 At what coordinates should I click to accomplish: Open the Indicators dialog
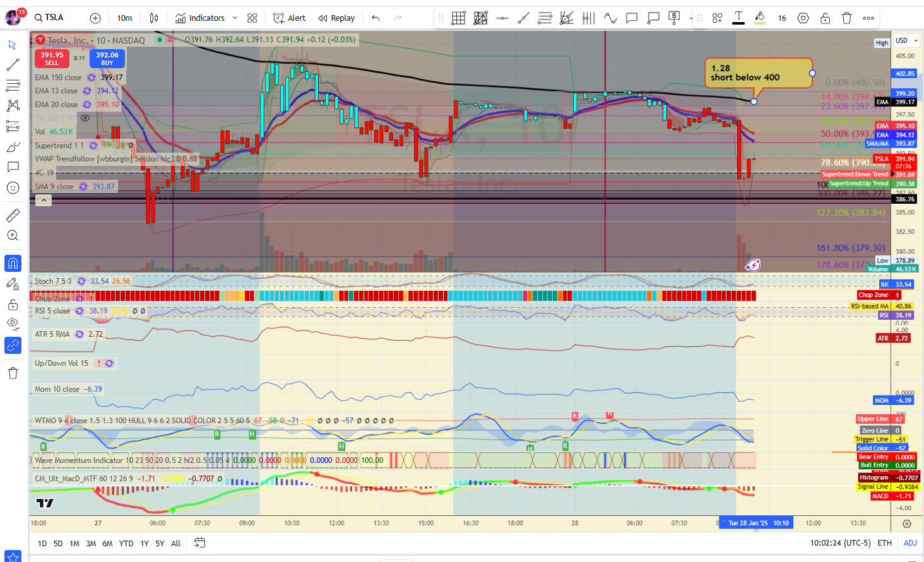[200, 18]
